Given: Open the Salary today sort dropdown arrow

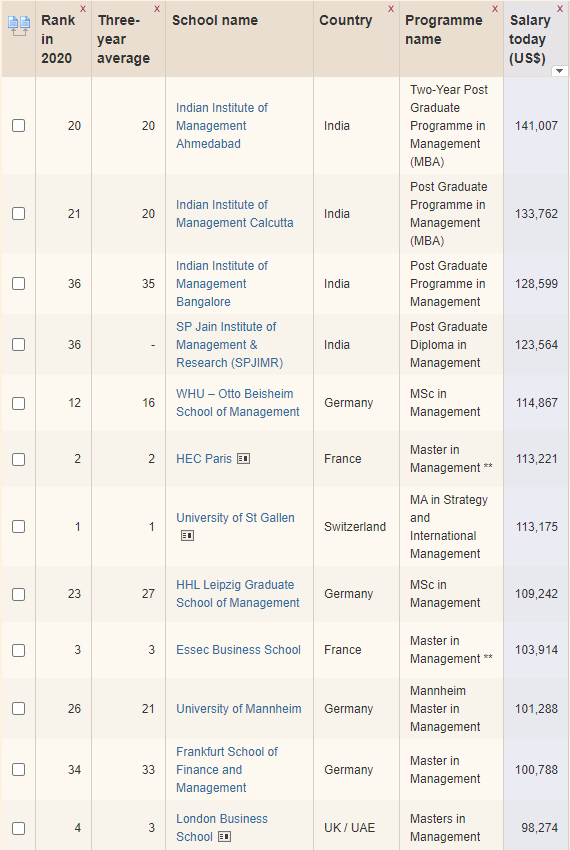Looking at the screenshot, I should pos(559,71).
